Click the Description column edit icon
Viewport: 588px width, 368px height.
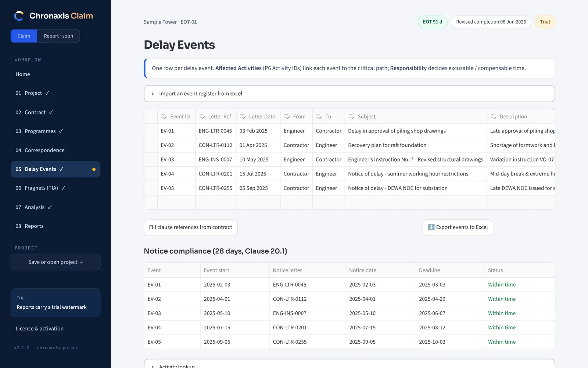point(493,117)
